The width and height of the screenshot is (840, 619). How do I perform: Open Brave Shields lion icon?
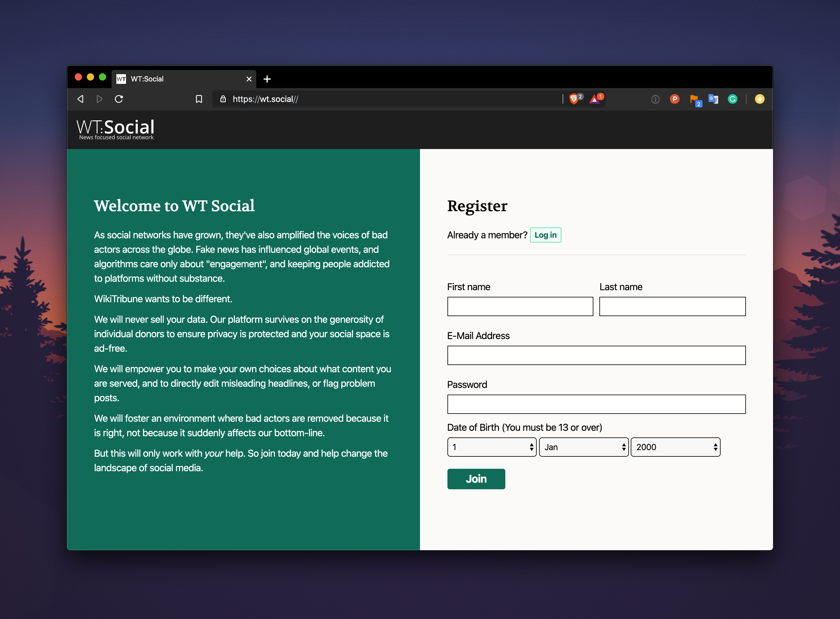pyautogui.click(x=574, y=99)
